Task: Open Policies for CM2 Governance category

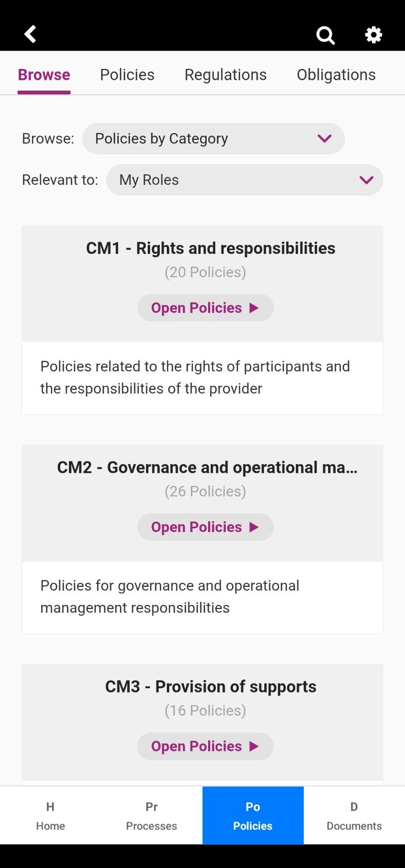Action: point(205,527)
